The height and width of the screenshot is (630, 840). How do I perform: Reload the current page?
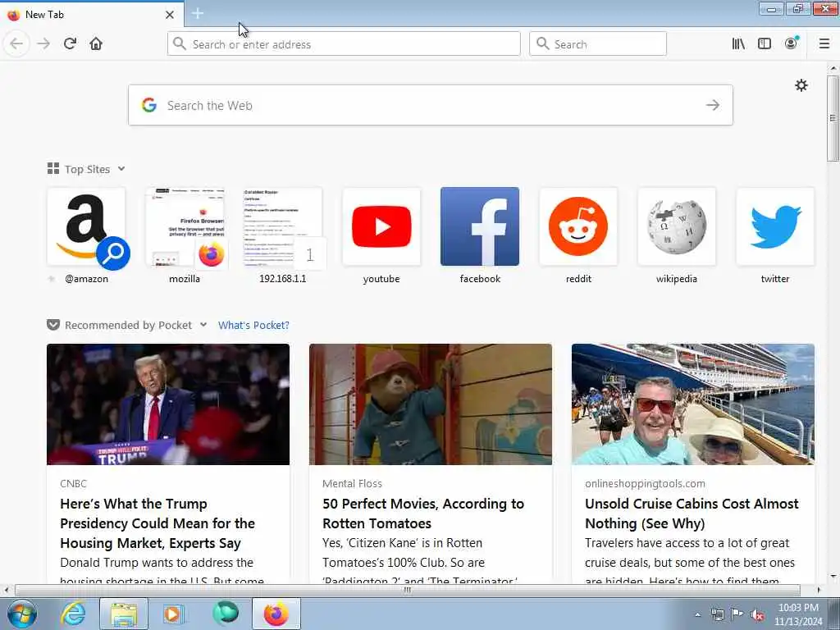coord(71,43)
